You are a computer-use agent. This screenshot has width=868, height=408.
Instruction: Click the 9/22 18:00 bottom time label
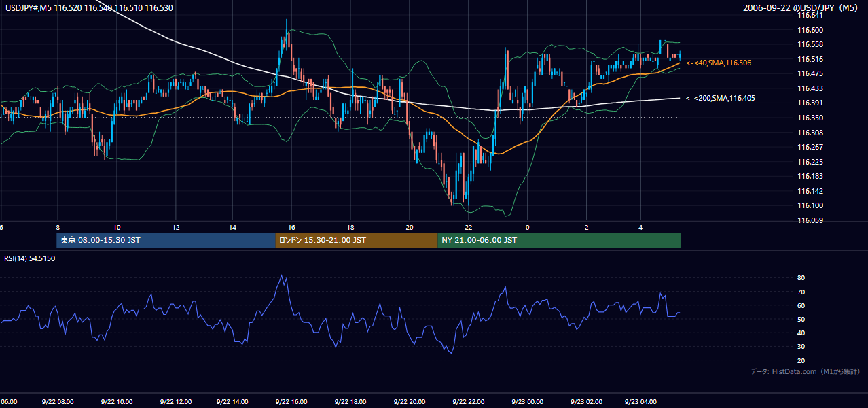(x=350, y=402)
